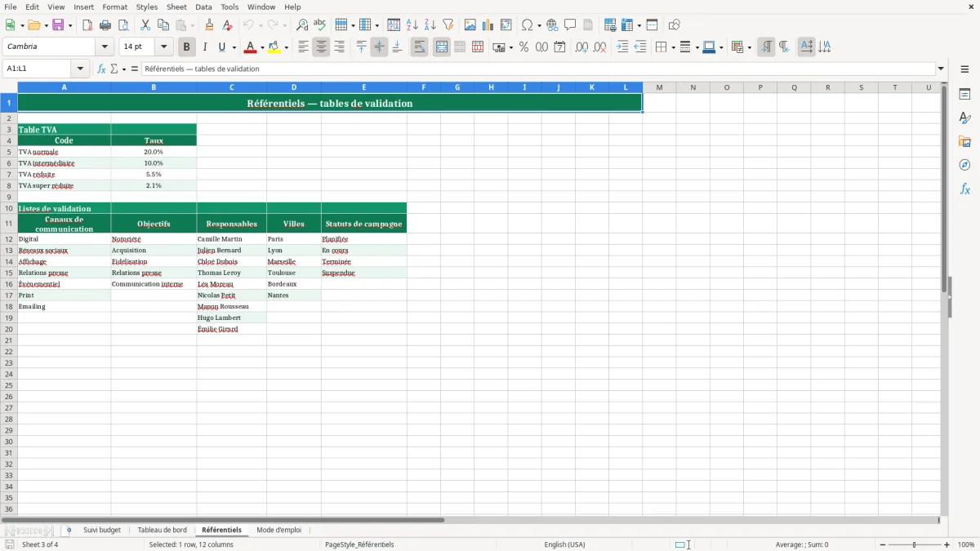Toggle Center Vertically alignment
Viewport: 980px width, 551px height.
click(379, 47)
